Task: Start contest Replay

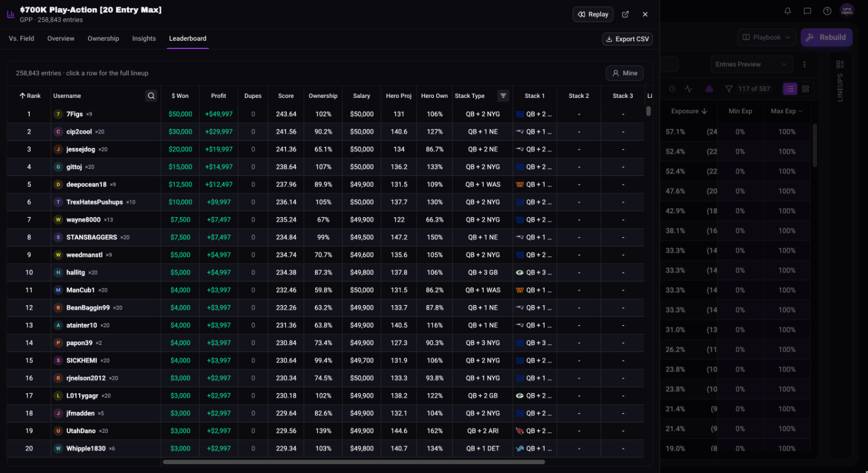Action: pyautogui.click(x=593, y=15)
